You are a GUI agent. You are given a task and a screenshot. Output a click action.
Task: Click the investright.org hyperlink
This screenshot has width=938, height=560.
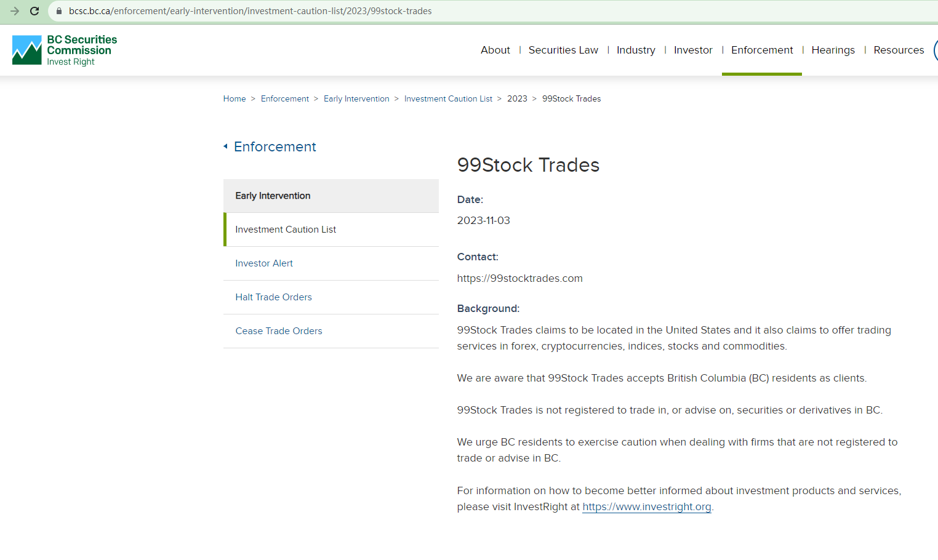pos(646,506)
